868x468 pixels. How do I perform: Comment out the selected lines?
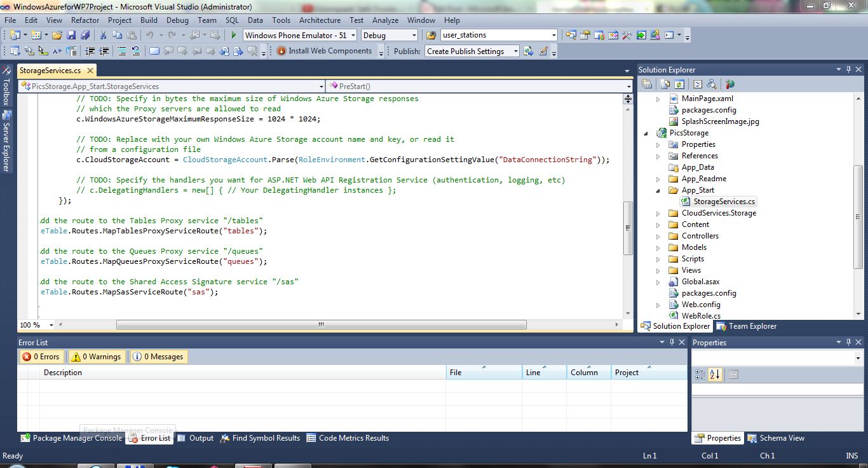(122, 52)
